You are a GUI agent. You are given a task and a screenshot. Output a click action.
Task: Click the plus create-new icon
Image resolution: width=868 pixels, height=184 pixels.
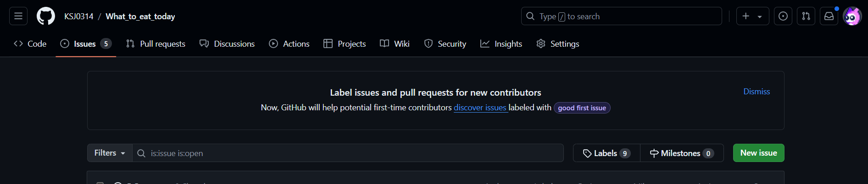pos(746,16)
